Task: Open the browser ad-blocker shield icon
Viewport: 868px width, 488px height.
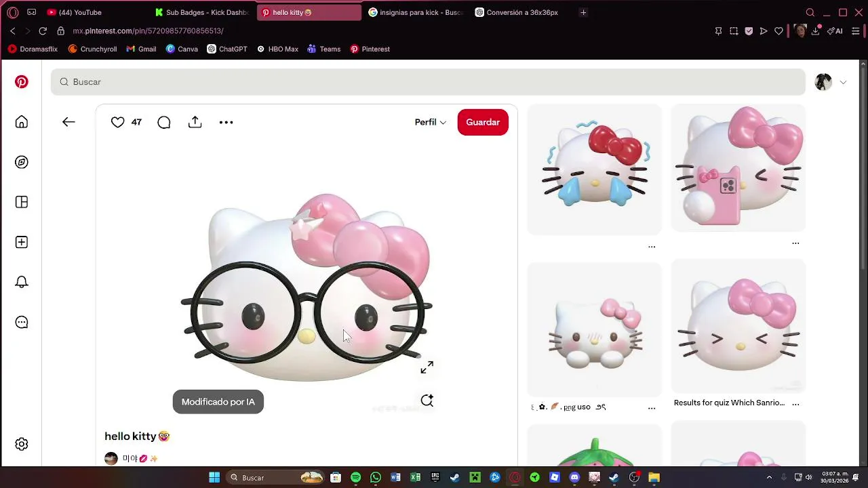Action: click(x=749, y=30)
